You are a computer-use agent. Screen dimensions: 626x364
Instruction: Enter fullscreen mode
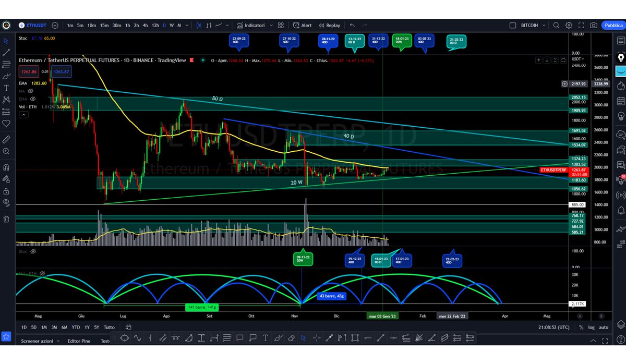[x=581, y=25]
